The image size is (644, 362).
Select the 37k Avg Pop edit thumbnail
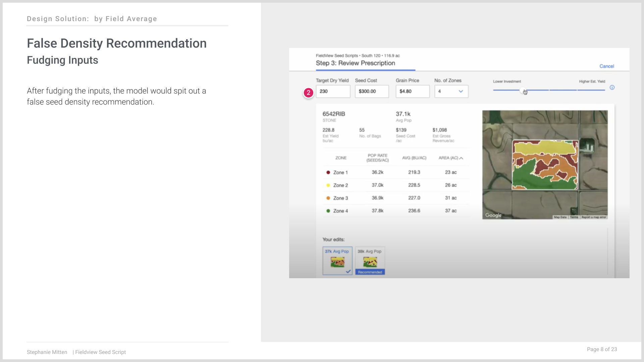tap(337, 261)
